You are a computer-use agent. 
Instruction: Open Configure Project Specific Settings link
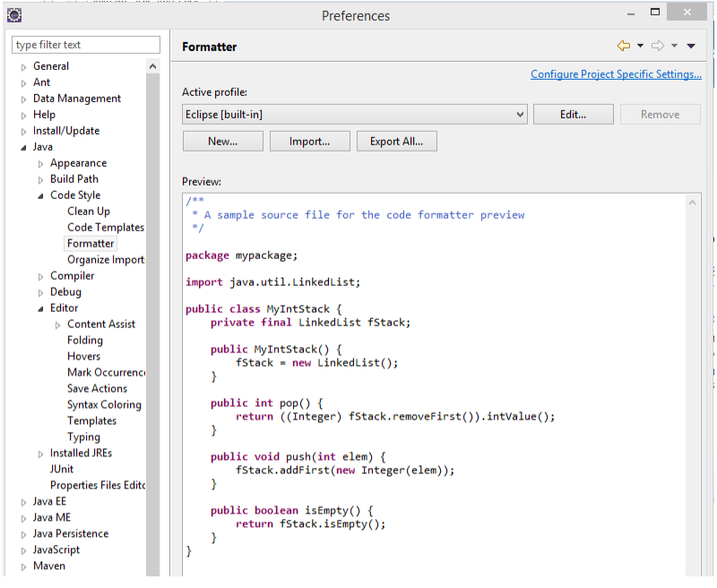(x=616, y=74)
